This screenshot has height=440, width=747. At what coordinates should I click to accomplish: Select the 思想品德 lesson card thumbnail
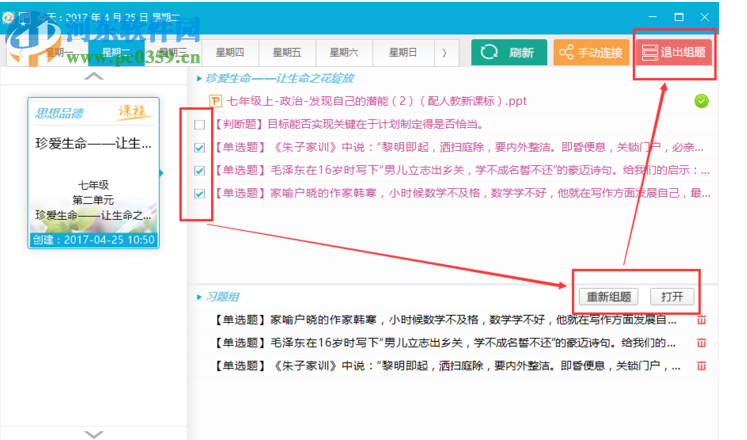pyautogui.click(x=93, y=173)
